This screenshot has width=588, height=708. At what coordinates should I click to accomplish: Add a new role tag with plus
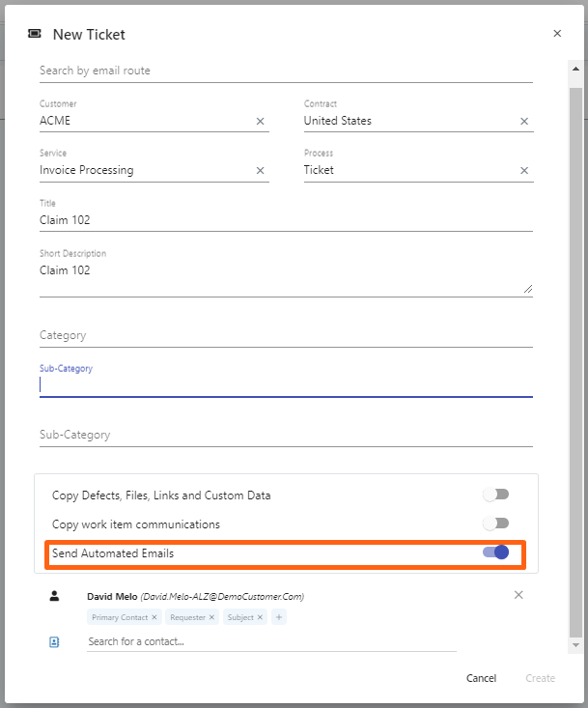pyautogui.click(x=279, y=617)
